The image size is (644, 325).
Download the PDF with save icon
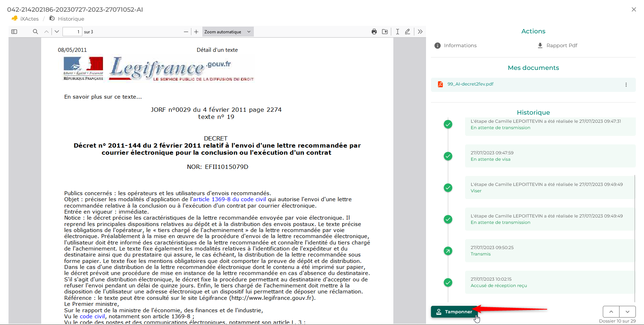tap(385, 32)
